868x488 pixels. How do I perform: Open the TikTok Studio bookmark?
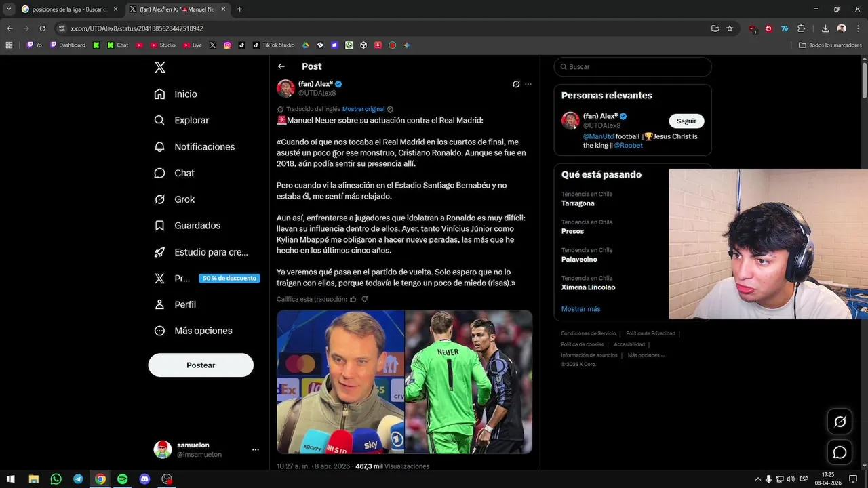tap(274, 45)
